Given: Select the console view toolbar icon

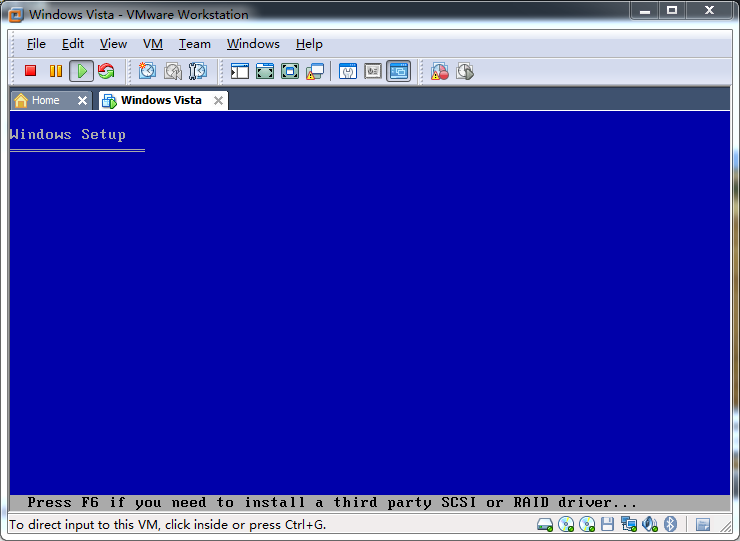Looking at the screenshot, I should pyautogui.click(x=399, y=71).
